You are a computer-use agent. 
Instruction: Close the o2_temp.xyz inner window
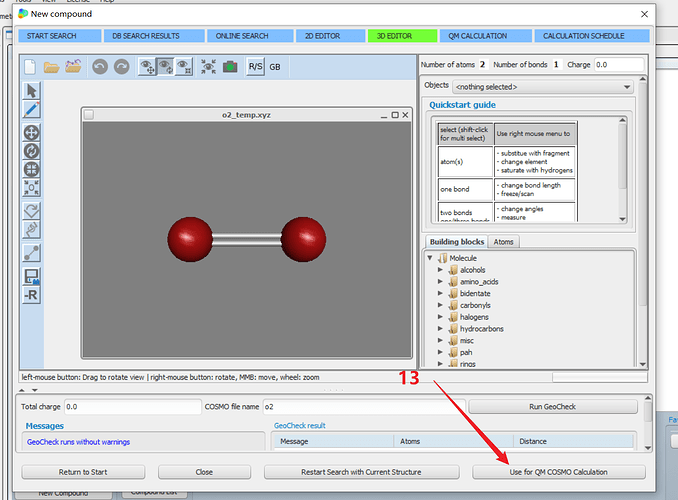(x=405, y=115)
